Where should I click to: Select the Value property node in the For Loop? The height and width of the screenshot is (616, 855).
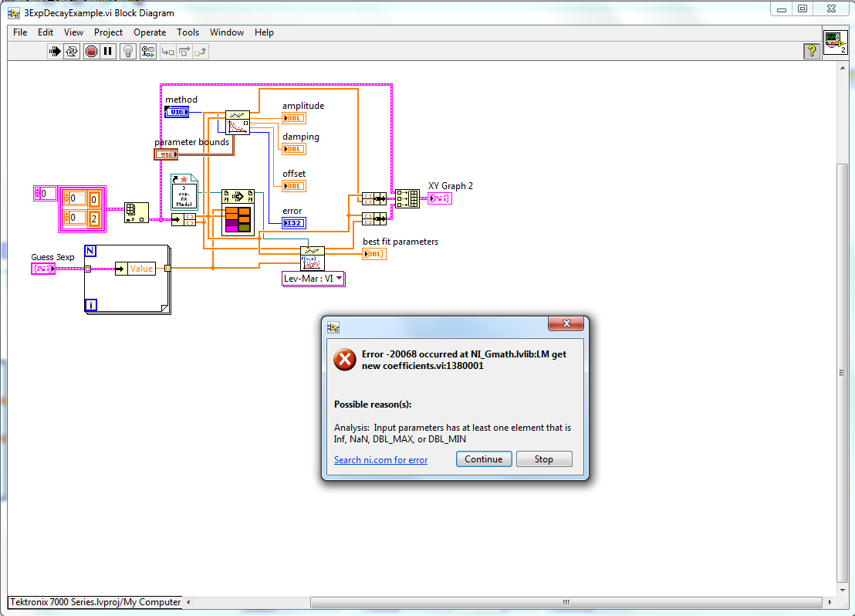point(135,269)
